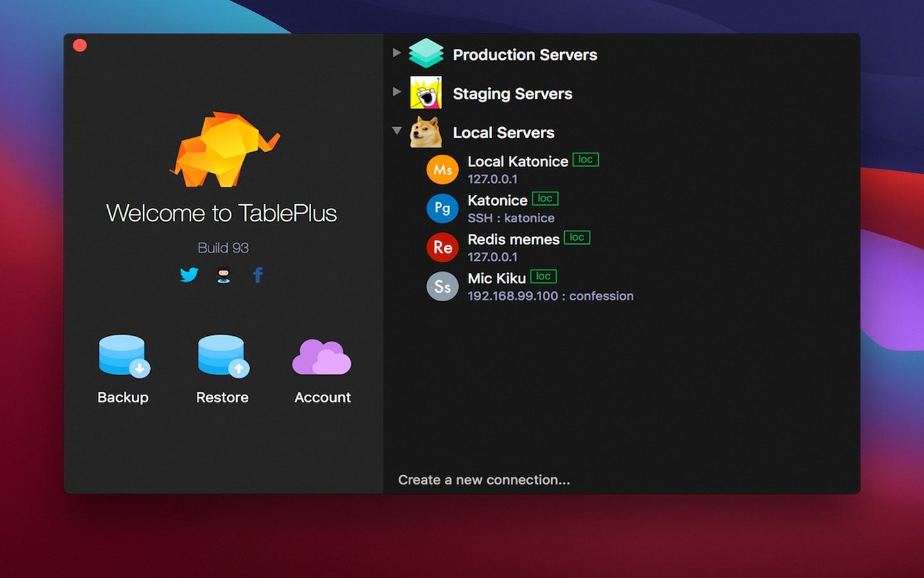Select the Redis memes connection

(513, 240)
